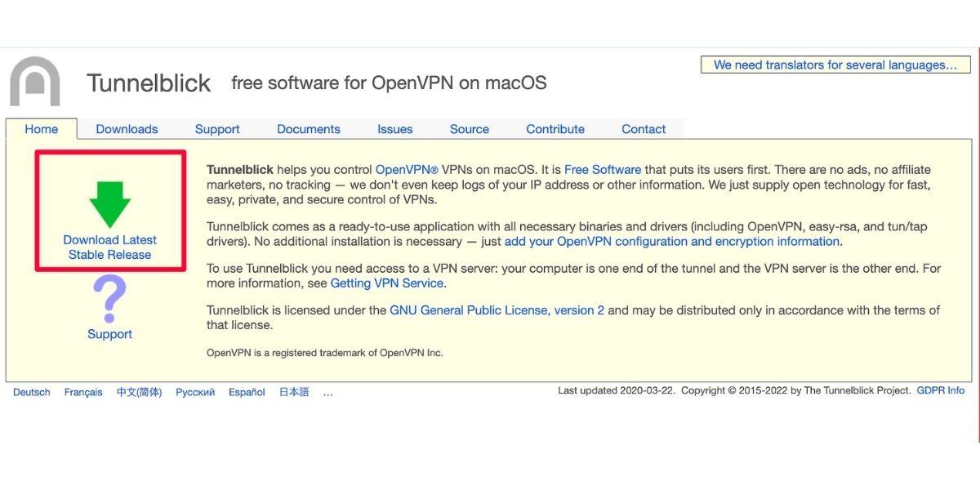Click the Tunnelblick tunnel logo icon
980x490 pixels.
click(x=34, y=82)
